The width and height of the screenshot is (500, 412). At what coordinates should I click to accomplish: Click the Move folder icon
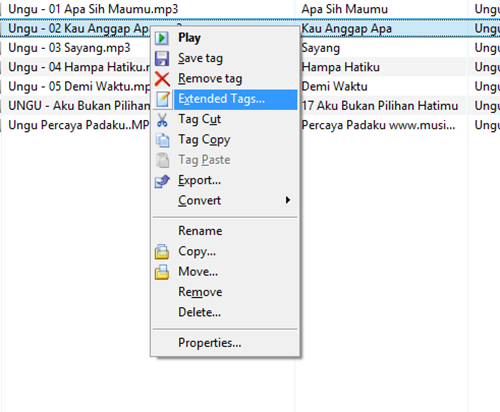point(162,272)
